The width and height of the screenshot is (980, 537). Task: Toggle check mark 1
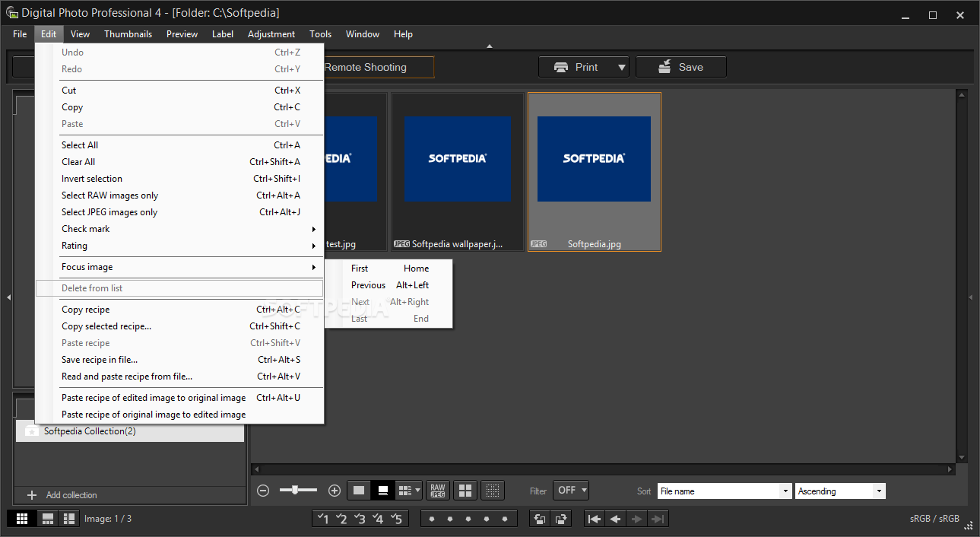(323, 519)
